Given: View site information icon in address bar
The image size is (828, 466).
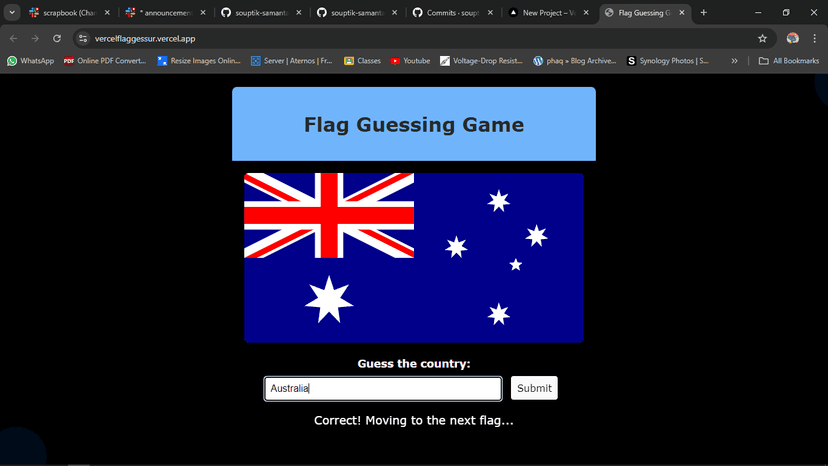Looking at the screenshot, I should click(x=83, y=39).
